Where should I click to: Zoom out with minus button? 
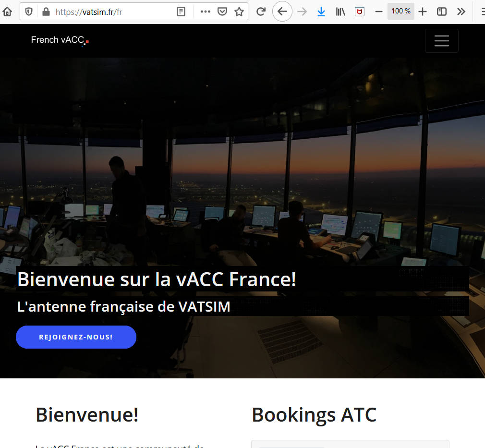tap(378, 12)
